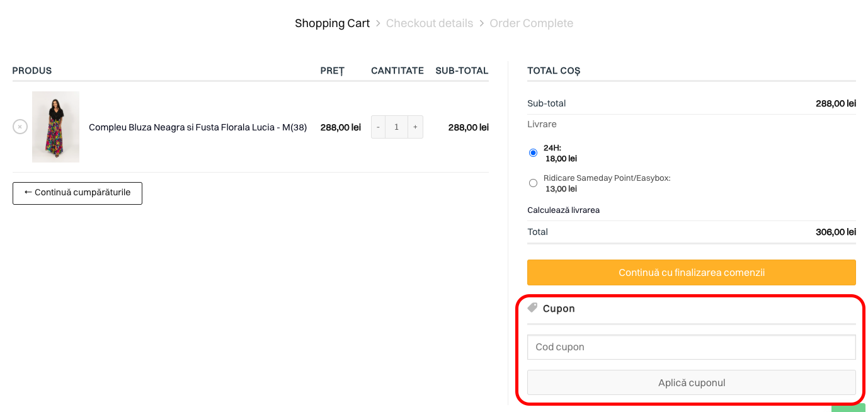This screenshot has width=868, height=412.
Task: Expand Calculează livrarea shipping calculator
Action: coord(563,210)
